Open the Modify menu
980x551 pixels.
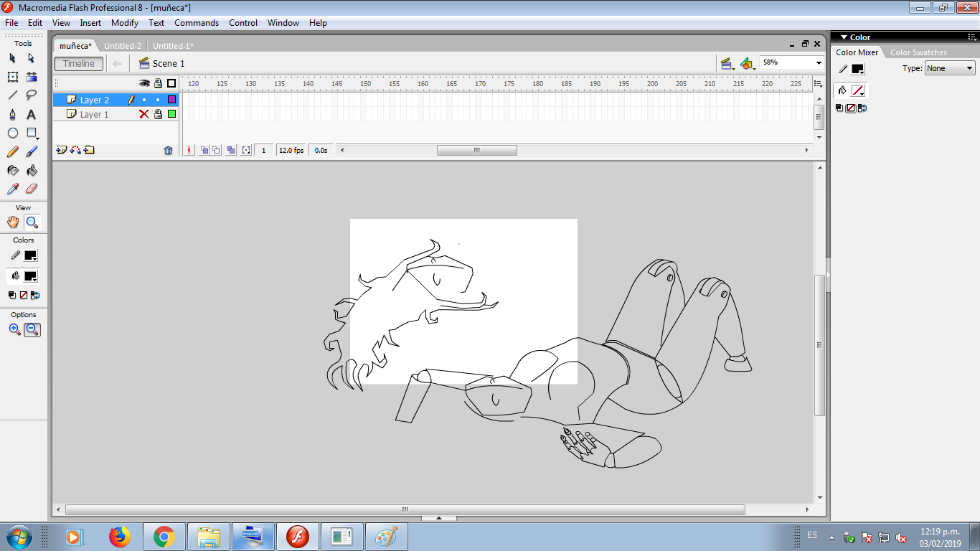click(125, 23)
